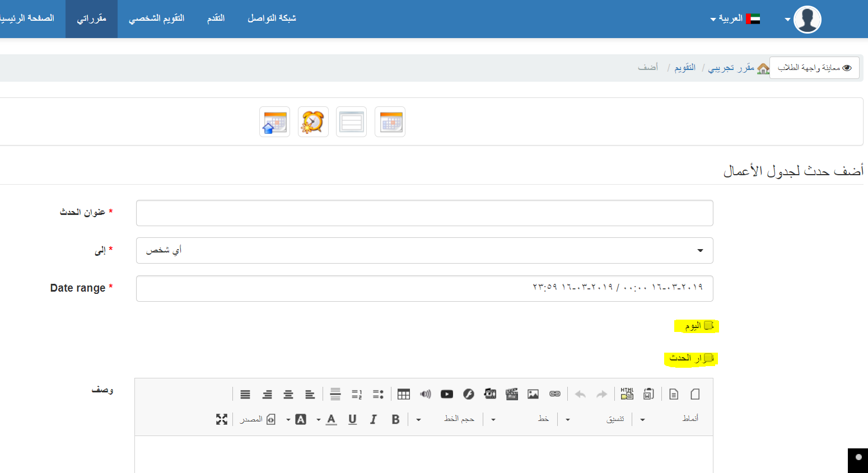This screenshot has height=473, width=868.
Task: Open templates icon in editor
Action: tap(674, 394)
